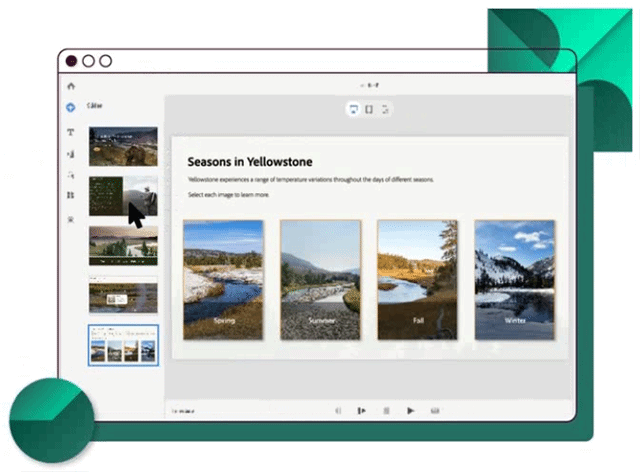Screen dimensions: 640x472
Task: Click the slides panel title next to add icon
Action: [x=94, y=106]
